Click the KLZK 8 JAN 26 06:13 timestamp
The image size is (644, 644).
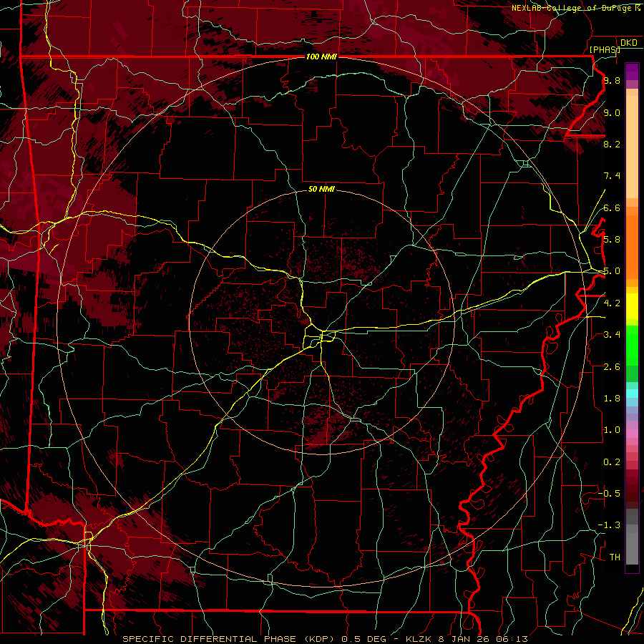[467, 639]
